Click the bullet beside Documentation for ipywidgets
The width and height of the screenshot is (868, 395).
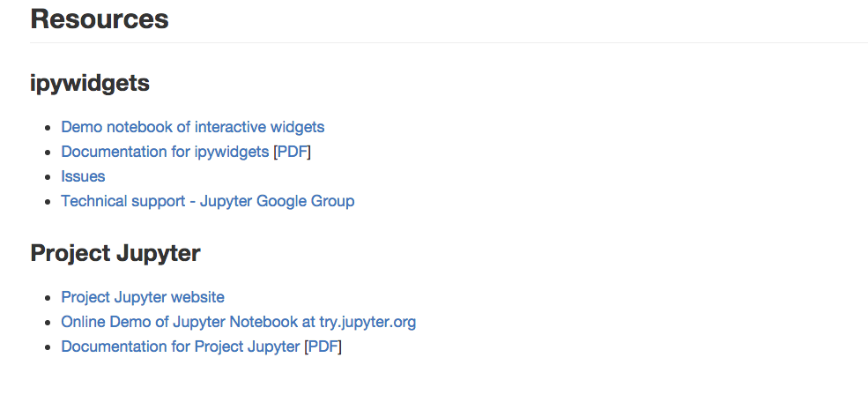click(48, 153)
